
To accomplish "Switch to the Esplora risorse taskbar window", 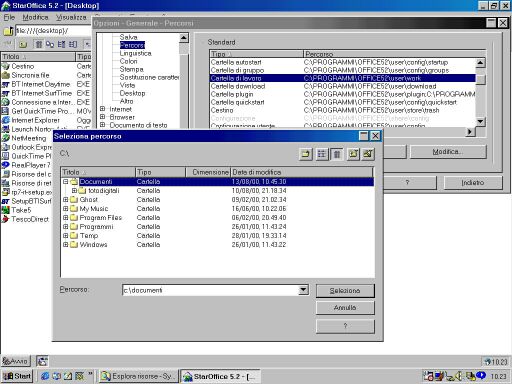I will coord(138,376).
